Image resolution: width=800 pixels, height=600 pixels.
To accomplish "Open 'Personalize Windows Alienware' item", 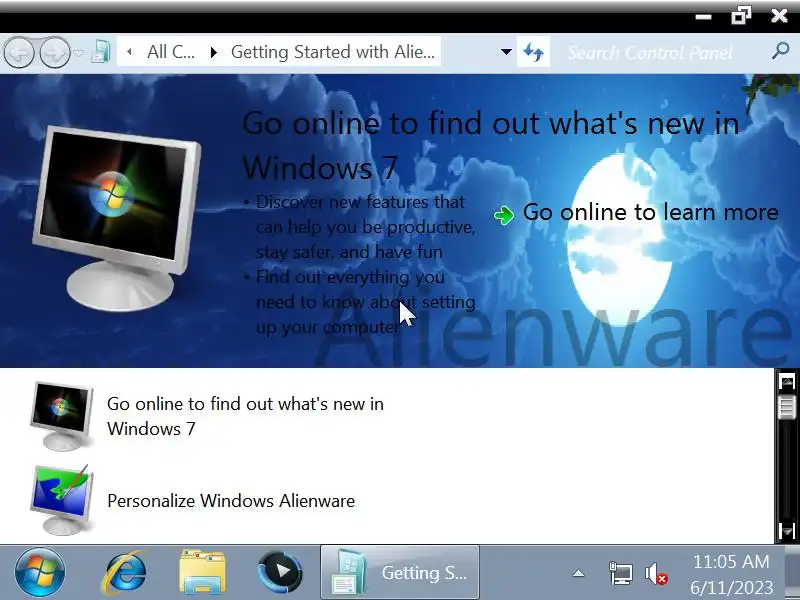I will coord(231,501).
